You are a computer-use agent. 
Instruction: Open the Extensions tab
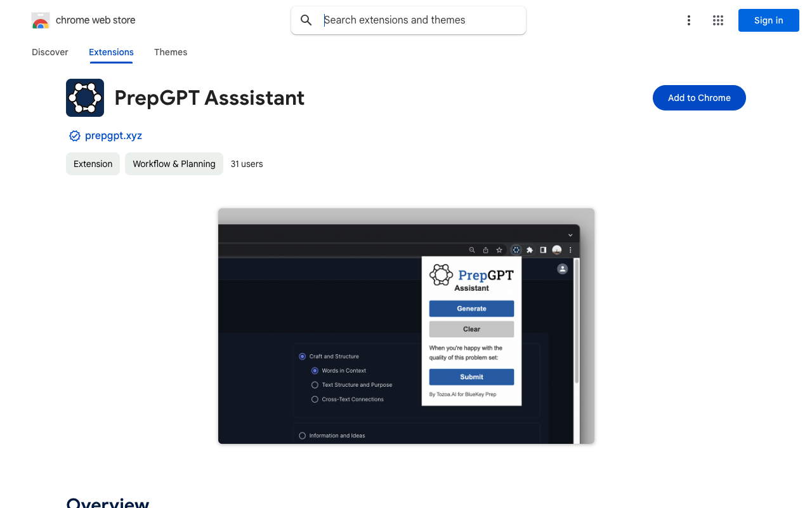(111, 52)
